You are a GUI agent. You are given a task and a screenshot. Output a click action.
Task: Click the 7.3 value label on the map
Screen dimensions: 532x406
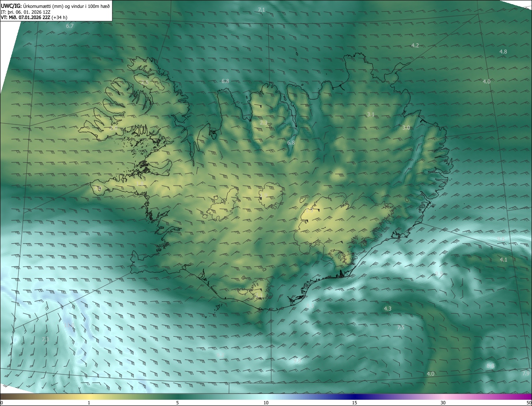(45, 340)
